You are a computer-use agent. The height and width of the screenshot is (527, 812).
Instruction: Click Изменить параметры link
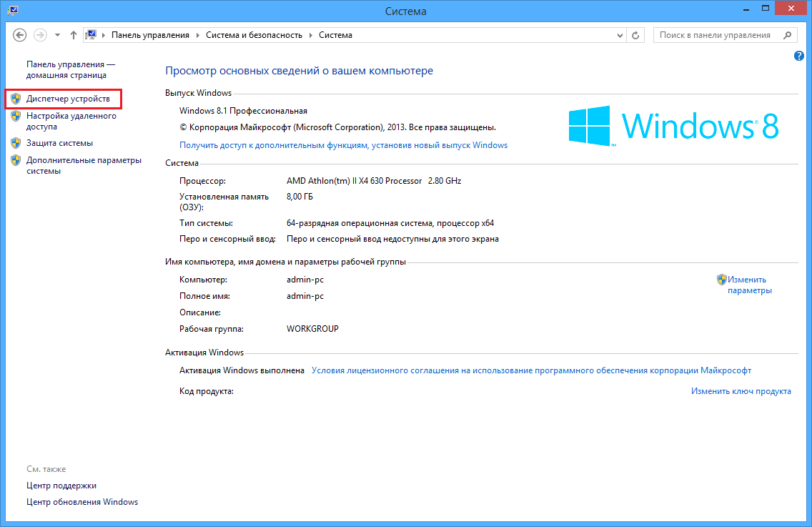749,285
